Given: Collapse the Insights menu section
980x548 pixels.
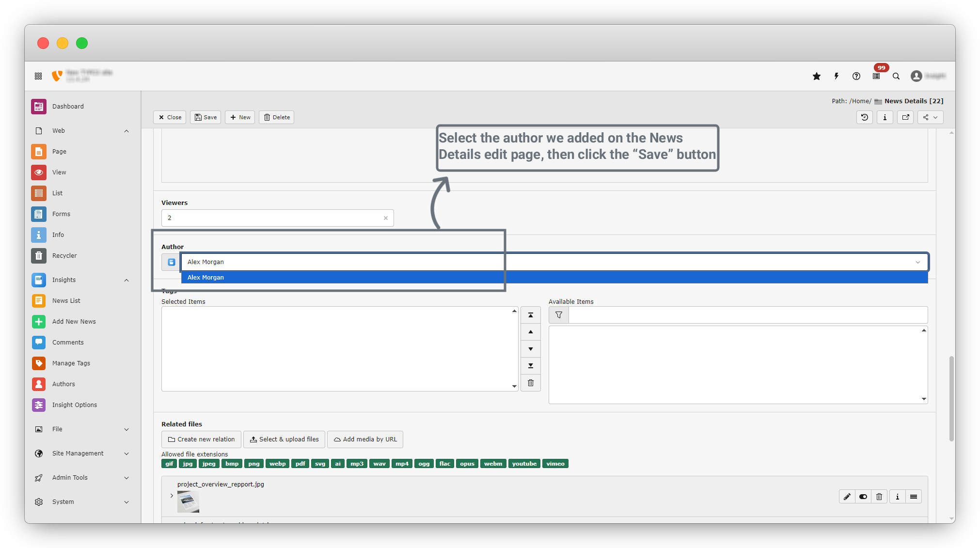Looking at the screenshot, I should (x=126, y=280).
